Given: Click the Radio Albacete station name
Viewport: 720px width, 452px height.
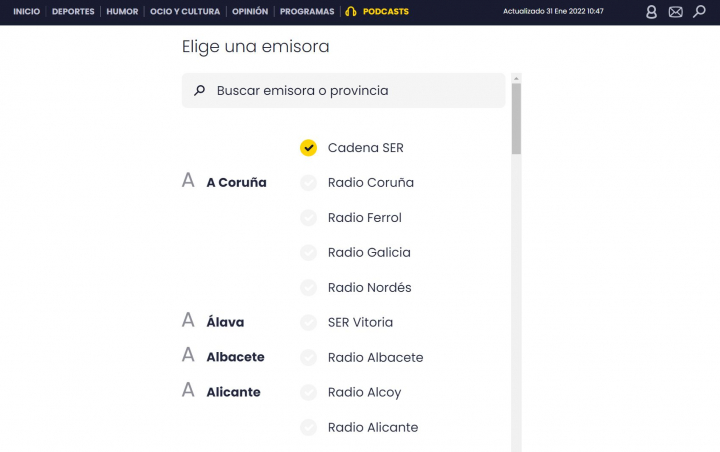Looking at the screenshot, I should tap(375, 358).
